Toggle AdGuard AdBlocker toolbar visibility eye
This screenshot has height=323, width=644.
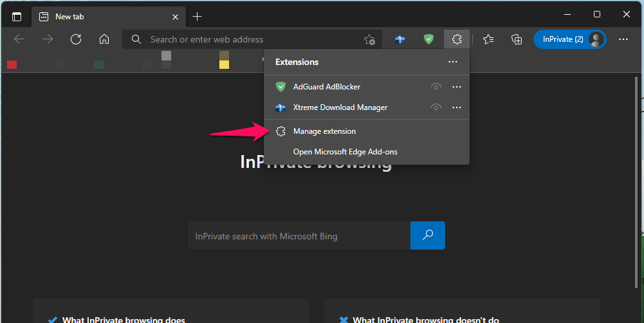436,87
